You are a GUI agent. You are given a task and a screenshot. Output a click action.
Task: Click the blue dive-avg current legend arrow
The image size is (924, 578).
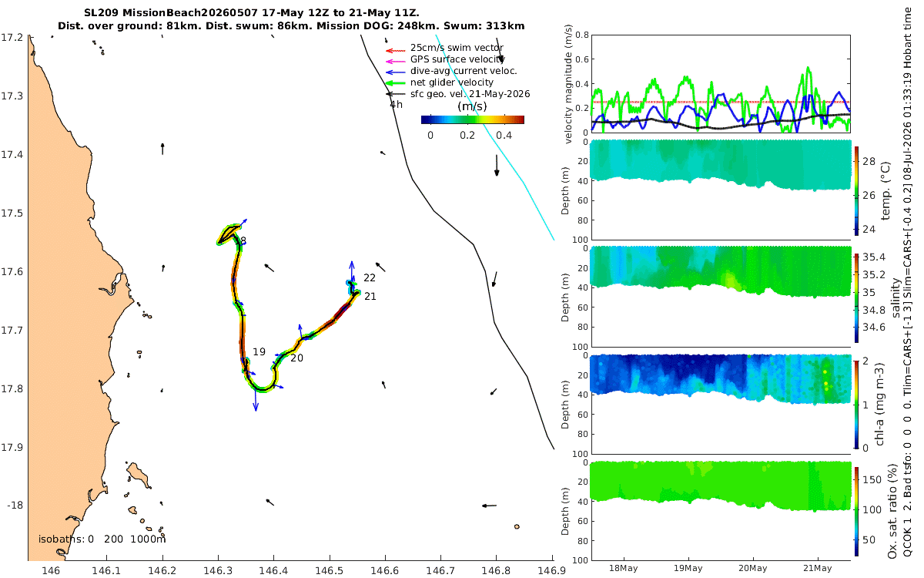pyautogui.click(x=396, y=71)
